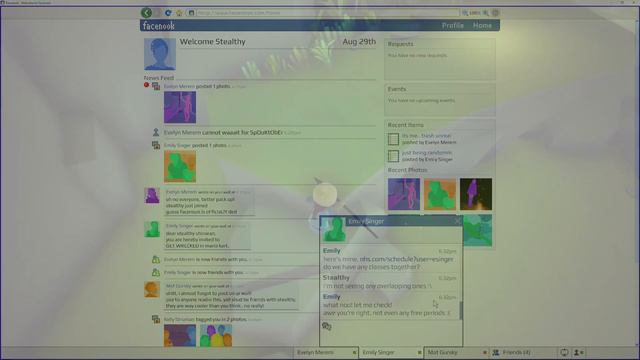
Task: Click friend icon beside Evelyn now friends
Action: tap(156, 259)
